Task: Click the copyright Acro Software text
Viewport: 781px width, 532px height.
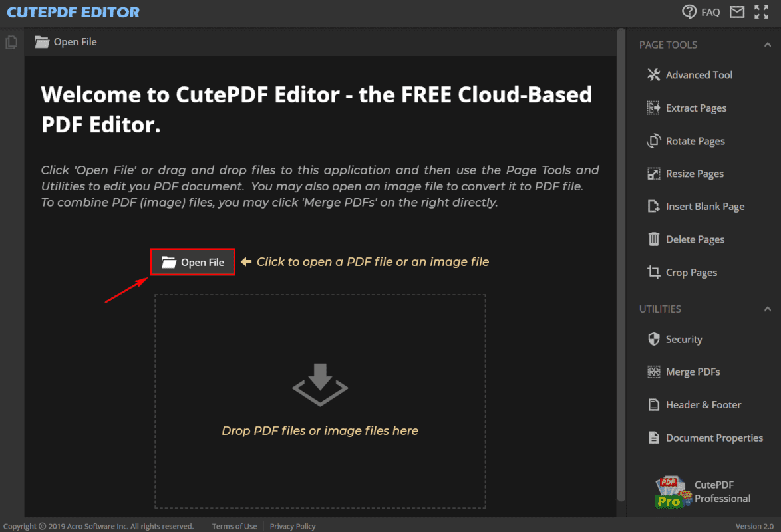Action: tap(98, 526)
